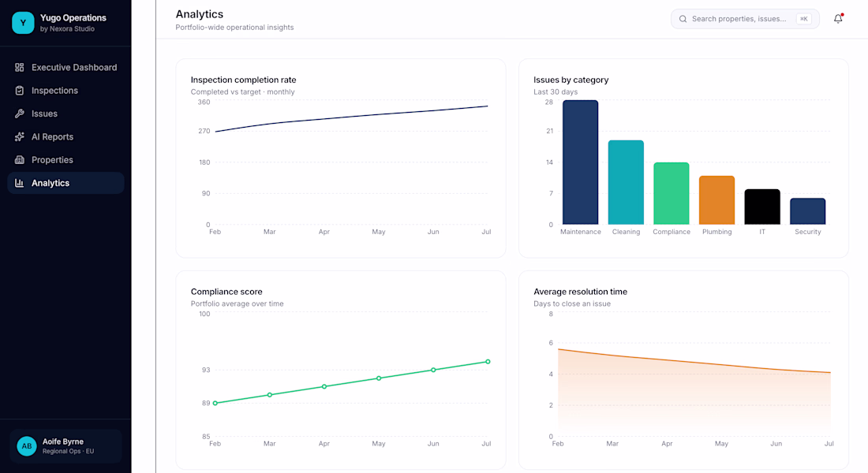Viewport: 868px width, 473px height.
Task: Click the ⌘K shortcut badge
Action: click(x=804, y=19)
